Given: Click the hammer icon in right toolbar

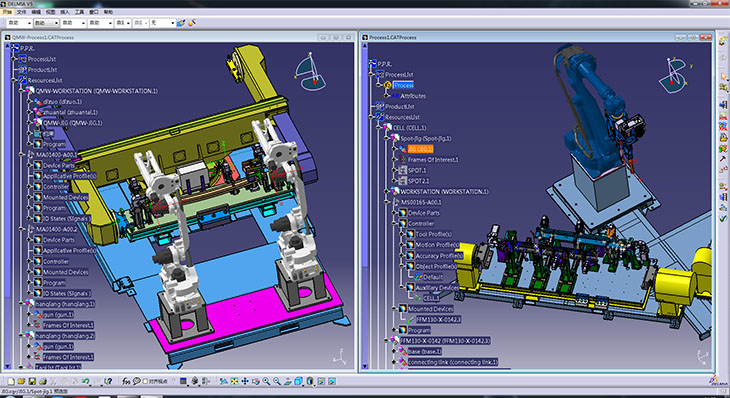Looking at the screenshot, I should pos(723,159).
